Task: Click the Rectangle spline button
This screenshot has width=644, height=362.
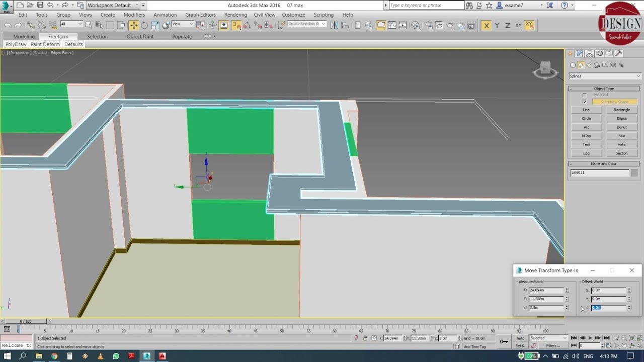Action: tap(622, 110)
